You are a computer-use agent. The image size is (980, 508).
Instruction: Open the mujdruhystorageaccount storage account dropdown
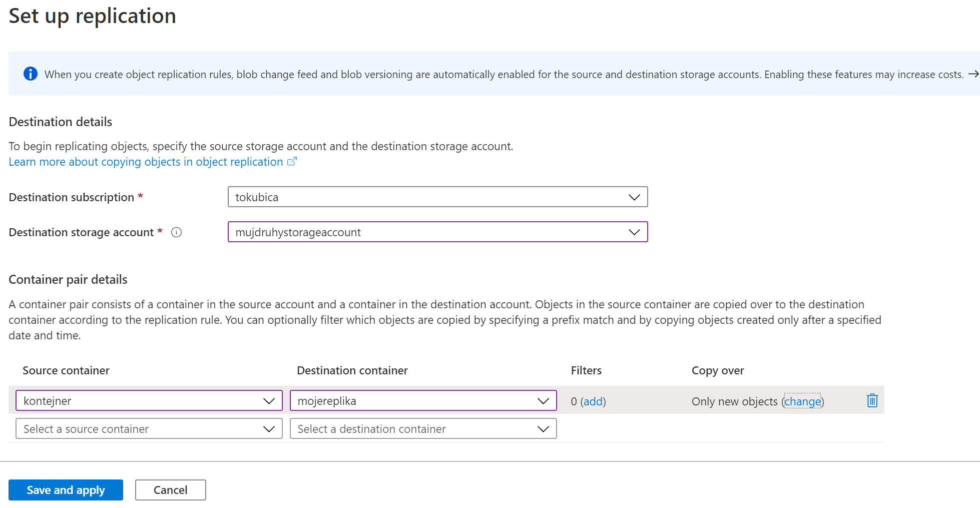click(x=430, y=232)
